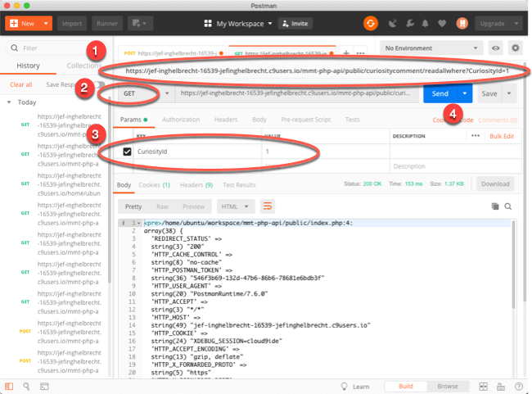The image size is (532, 394).
Task: Click the orange New button
Action: [x=23, y=24]
